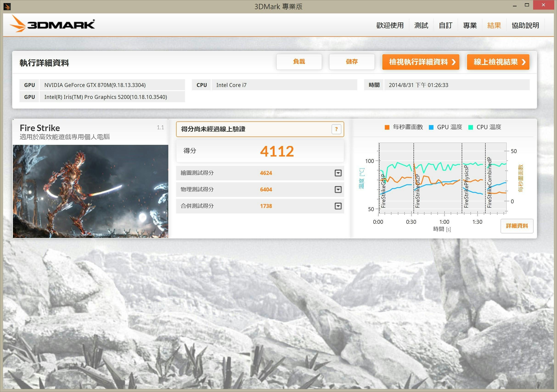Click the blue GPU temperature legend square
Screen dimensions: 557x392
click(x=431, y=127)
